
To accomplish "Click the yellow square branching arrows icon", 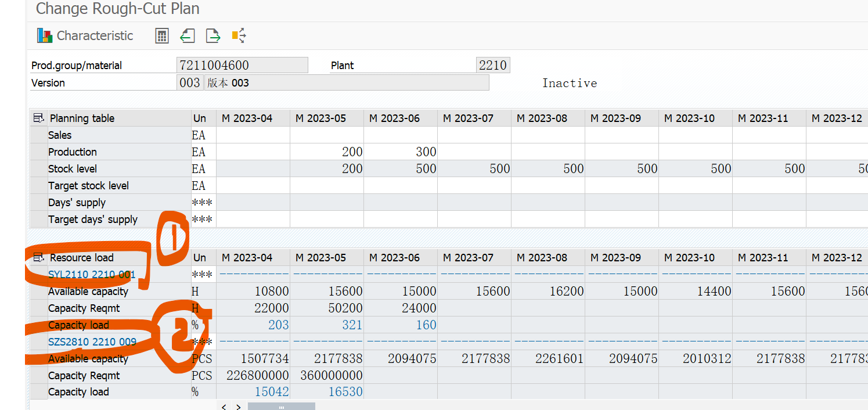I will (239, 36).
